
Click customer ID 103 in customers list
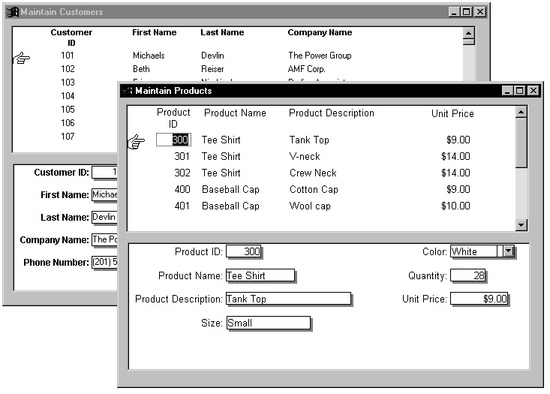[x=68, y=82]
